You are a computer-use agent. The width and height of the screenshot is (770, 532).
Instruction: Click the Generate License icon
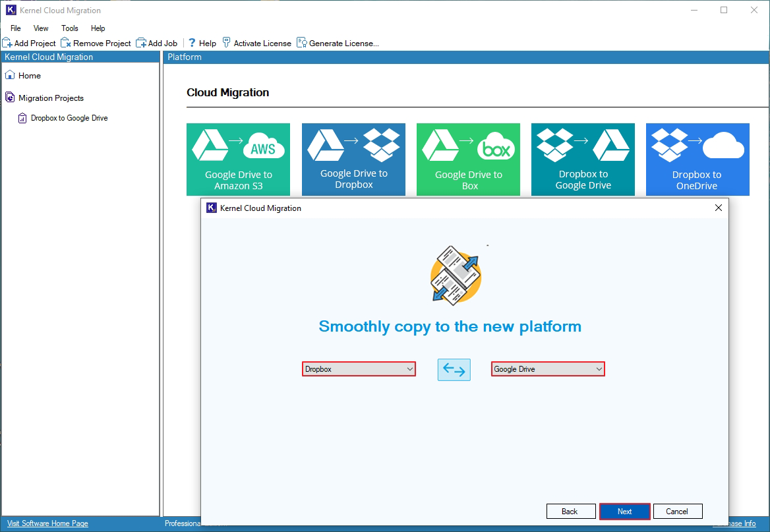click(x=301, y=43)
